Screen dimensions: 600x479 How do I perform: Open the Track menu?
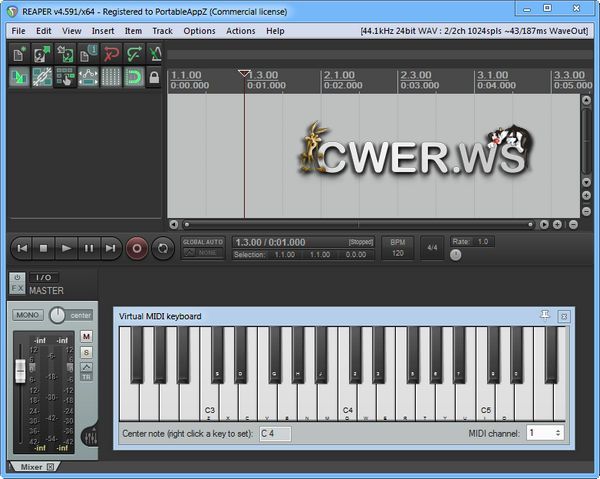coord(162,31)
